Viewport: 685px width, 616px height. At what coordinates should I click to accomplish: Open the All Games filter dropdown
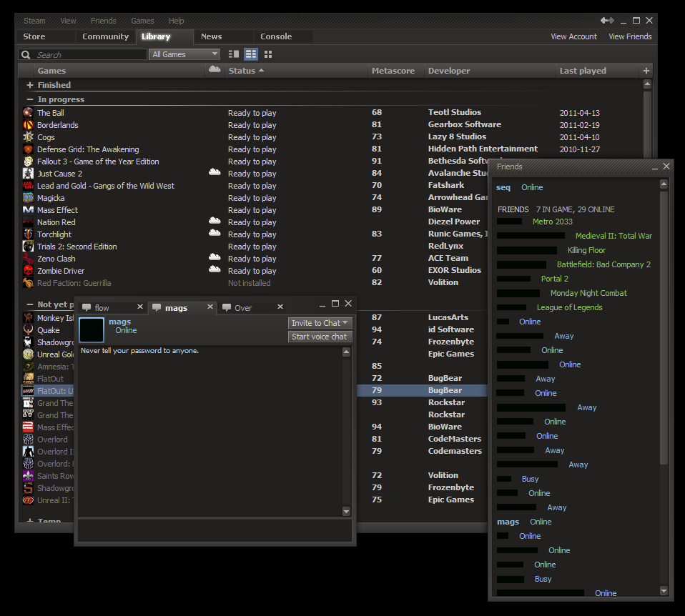click(184, 54)
